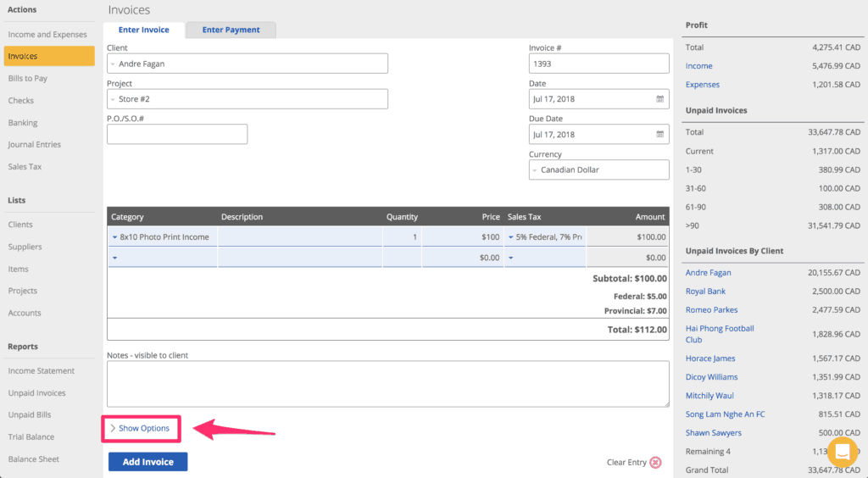Open Income and Expenses in sidebar

(x=47, y=34)
